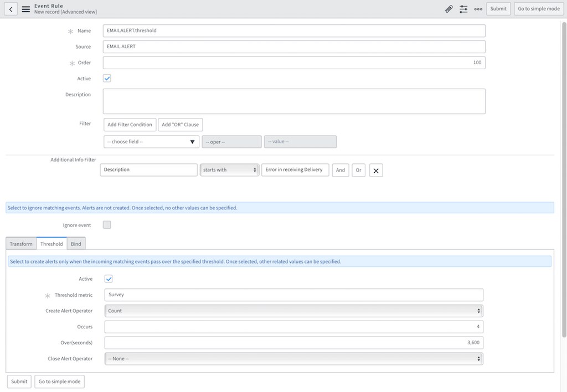Screen dimensions: 567x392
Task: Click the 'Close Alert Operator' label
Action: click(70, 359)
